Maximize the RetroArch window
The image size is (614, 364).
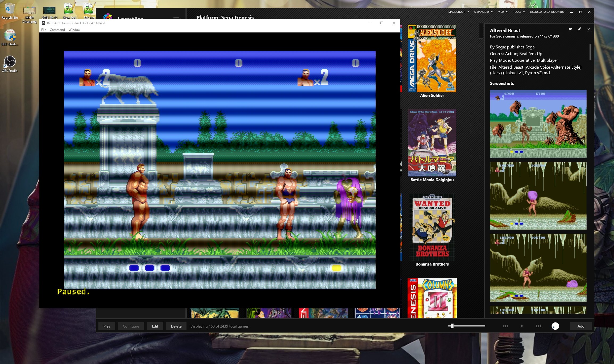(382, 23)
